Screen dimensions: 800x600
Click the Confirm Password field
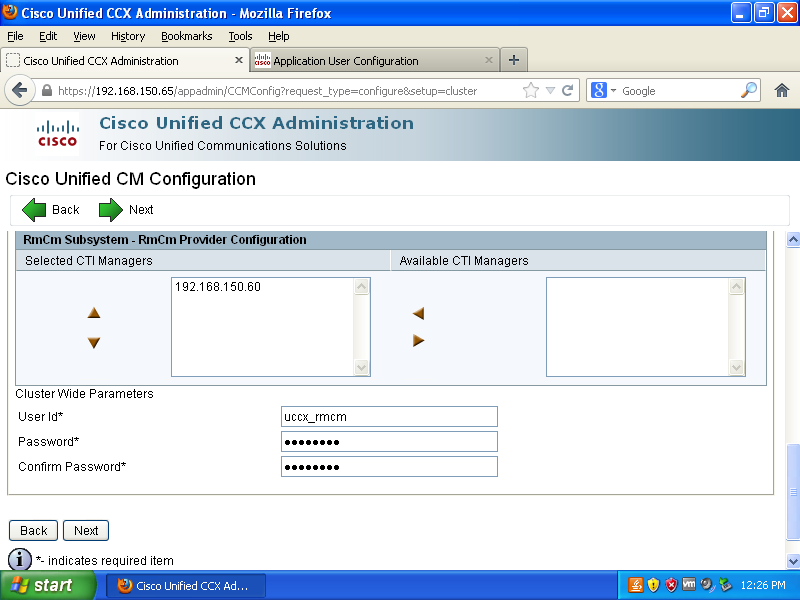coord(389,466)
